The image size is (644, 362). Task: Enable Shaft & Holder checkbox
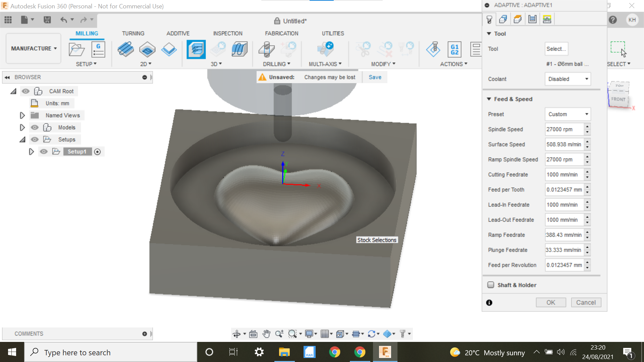(x=490, y=285)
